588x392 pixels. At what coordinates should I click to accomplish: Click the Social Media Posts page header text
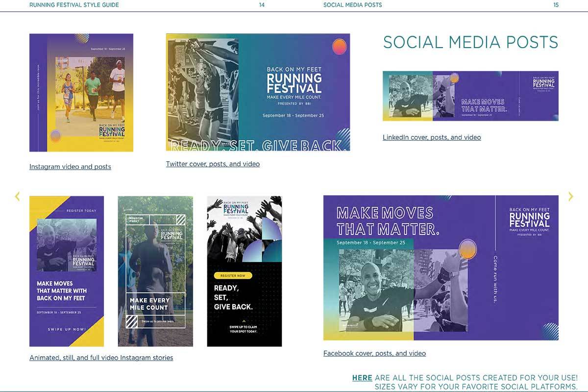coord(352,5)
